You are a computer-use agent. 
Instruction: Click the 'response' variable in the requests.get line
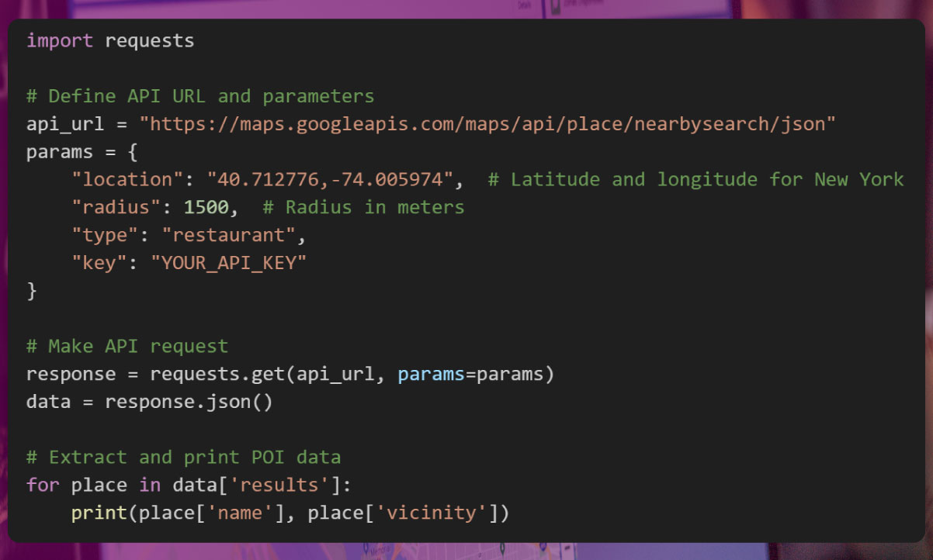click(x=71, y=374)
